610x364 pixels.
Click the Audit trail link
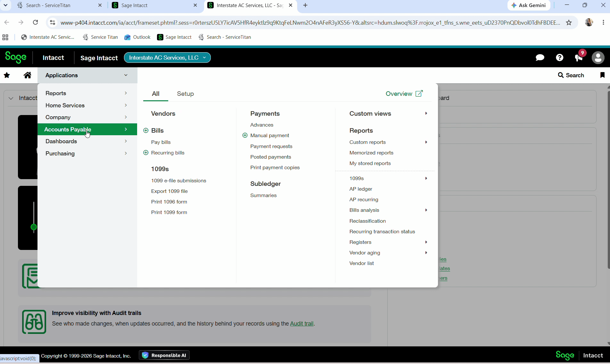[x=302, y=324]
